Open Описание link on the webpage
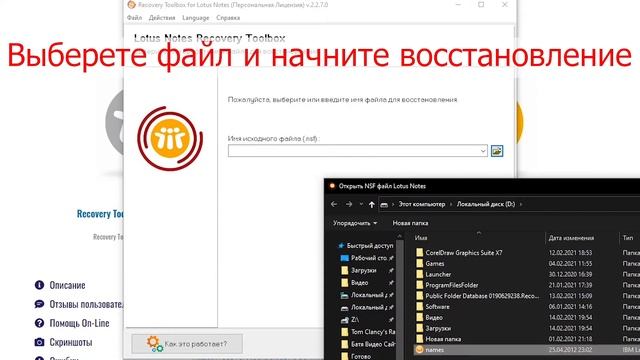640x360 pixels. pyautogui.click(x=67, y=285)
